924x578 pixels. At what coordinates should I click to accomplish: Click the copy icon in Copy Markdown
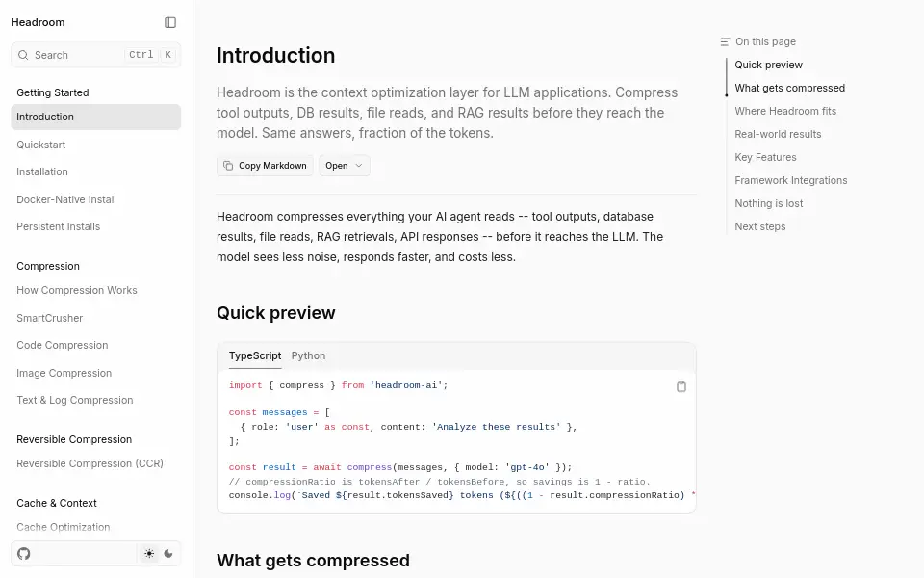coord(228,166)
